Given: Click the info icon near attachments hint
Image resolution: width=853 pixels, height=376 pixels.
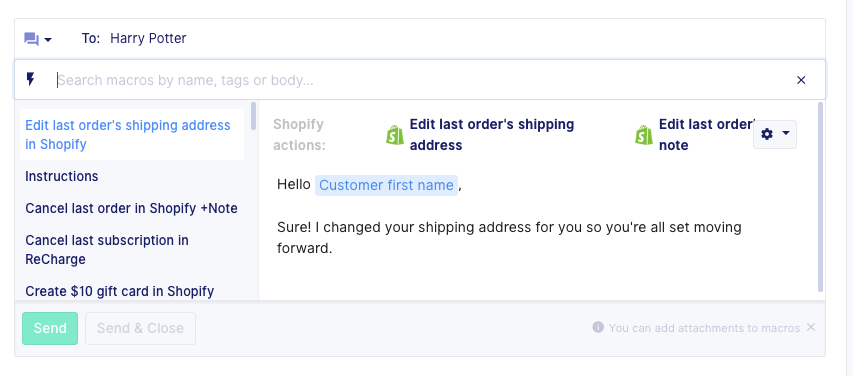Looking at the screenshot, I should click(598, 327).
